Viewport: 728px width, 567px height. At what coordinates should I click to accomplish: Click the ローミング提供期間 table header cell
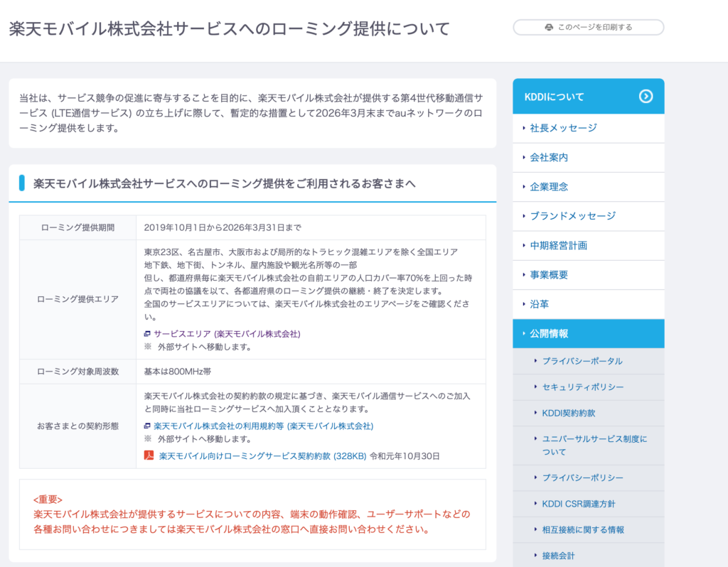(77, 228)
